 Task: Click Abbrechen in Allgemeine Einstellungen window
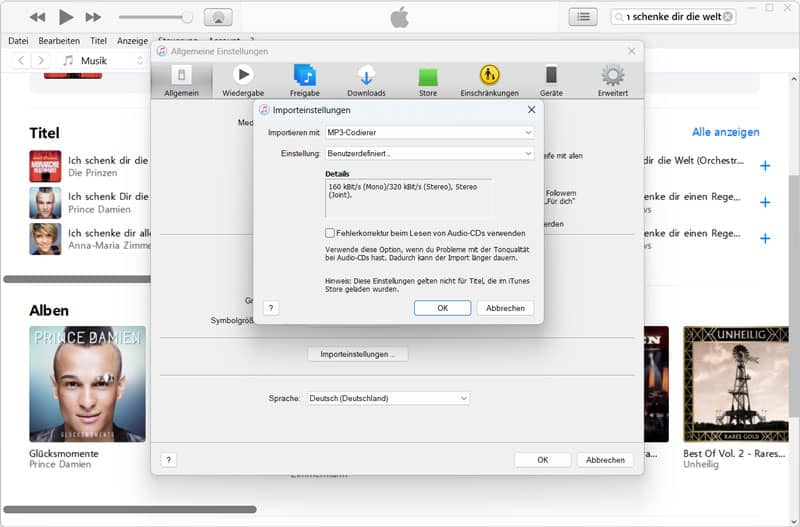coord(605,460)
